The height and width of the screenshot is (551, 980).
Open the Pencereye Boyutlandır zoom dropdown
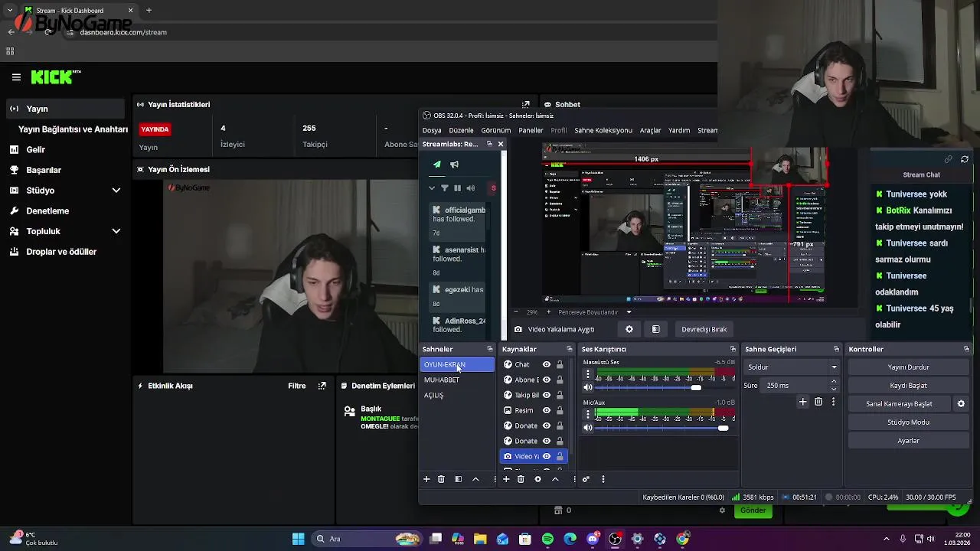point(596,312)
